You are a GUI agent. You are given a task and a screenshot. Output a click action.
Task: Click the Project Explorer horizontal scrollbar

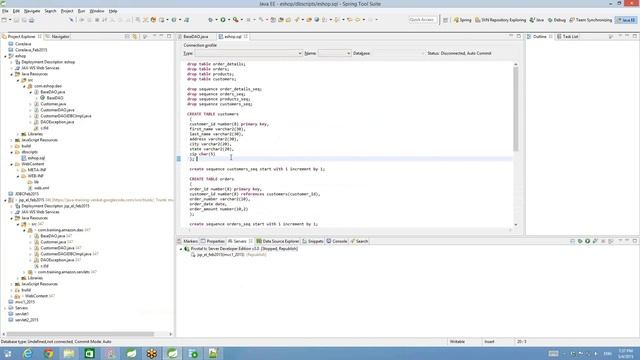coord(81,334)
